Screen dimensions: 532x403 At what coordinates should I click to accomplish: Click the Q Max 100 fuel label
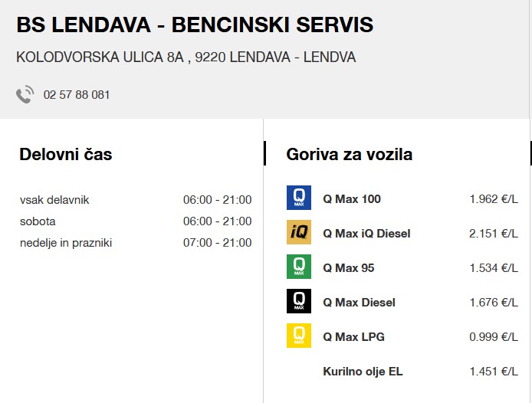pos(352,199)
